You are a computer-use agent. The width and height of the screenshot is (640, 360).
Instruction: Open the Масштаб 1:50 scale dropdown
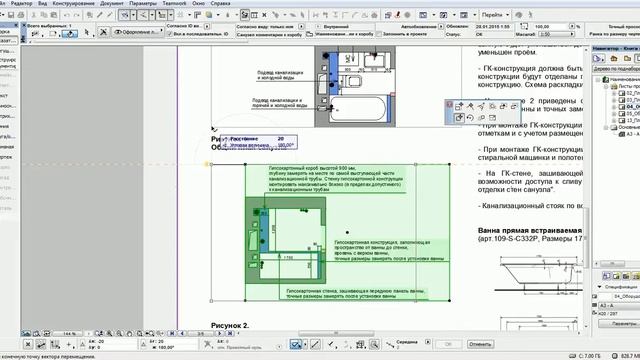click(557, 34)
